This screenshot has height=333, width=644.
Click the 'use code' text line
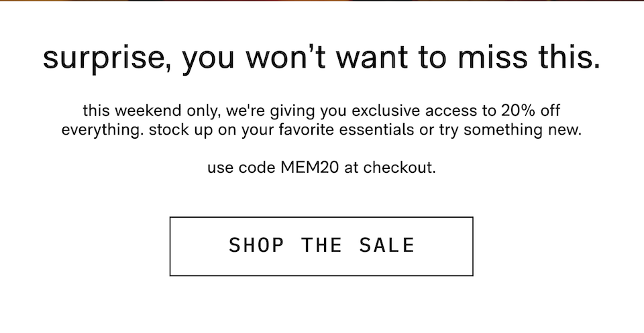coord(321,168)
